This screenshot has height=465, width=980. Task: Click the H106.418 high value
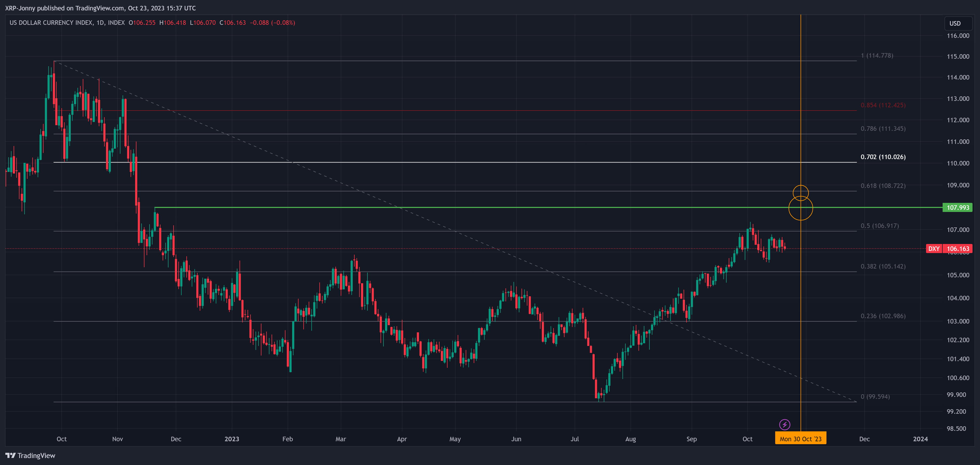tap(172, 23)
